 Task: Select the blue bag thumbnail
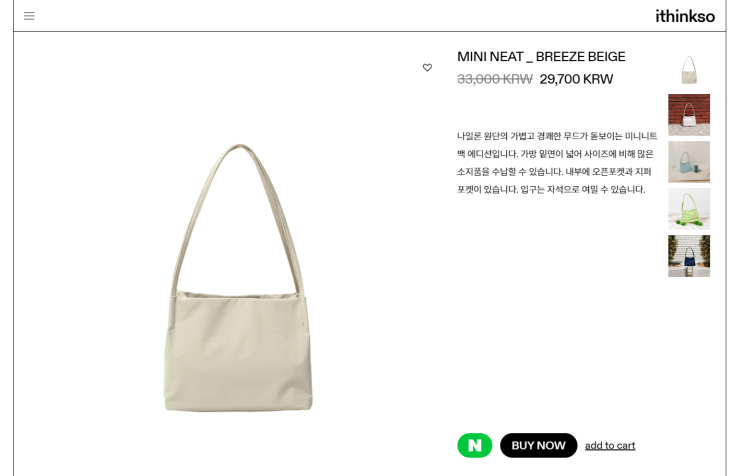tap(689, 162)
